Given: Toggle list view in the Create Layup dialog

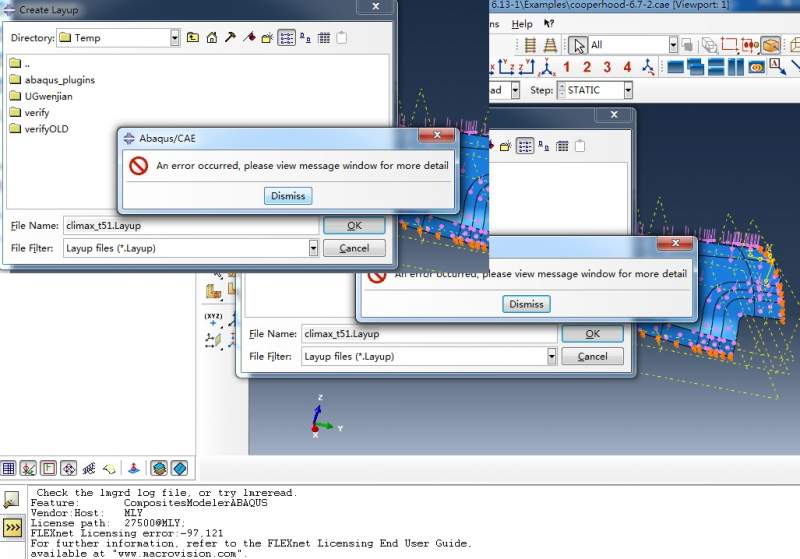Looking at the screenshot, I should (x=286, y=38).
